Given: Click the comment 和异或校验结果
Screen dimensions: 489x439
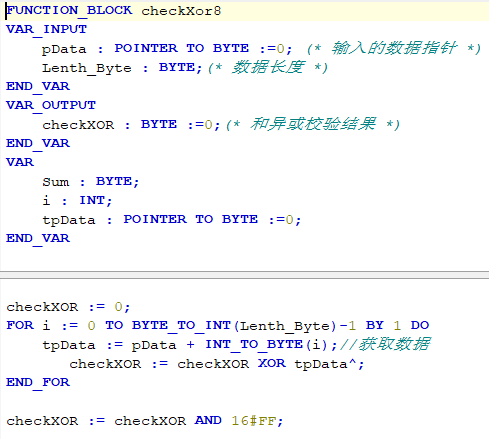Looking at the screenshot, I should 313,124.
